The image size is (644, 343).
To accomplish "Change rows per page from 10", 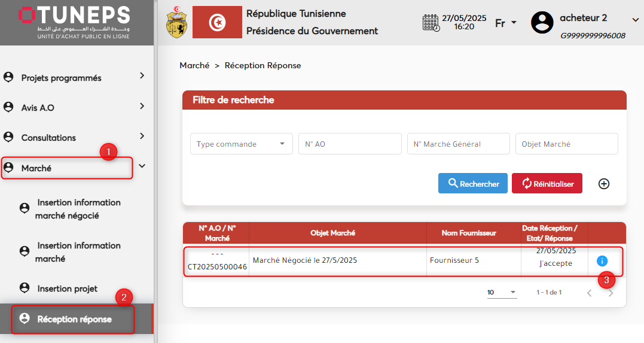I will (x=501, y=292).
